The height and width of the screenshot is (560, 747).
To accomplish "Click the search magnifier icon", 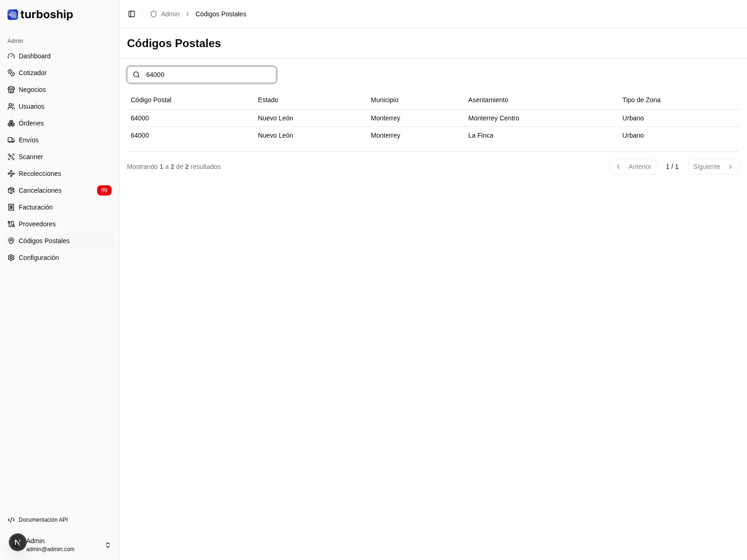I will (136, 75).
